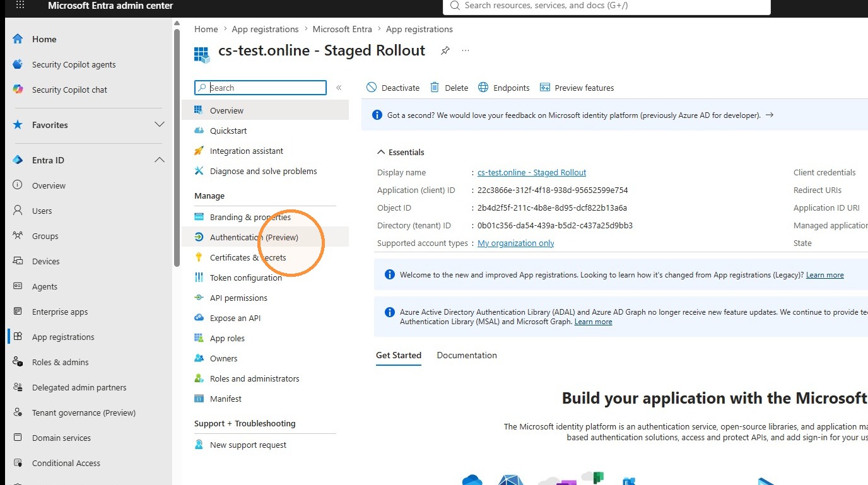Click the Users icon in sidebar
Screen dimensions: 868x485
coord(18,211)
